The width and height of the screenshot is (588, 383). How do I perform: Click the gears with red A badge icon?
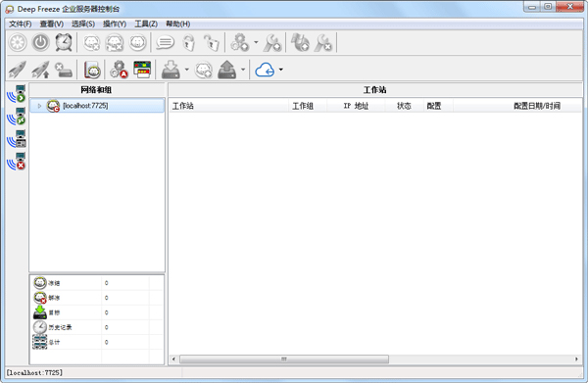point(119,70)
